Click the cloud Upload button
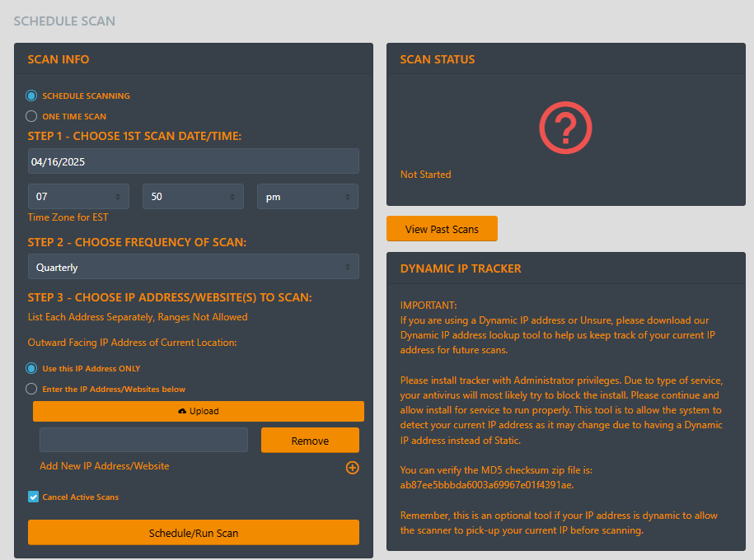This screenshot has width=754, height=560. [x=199, y=411]
